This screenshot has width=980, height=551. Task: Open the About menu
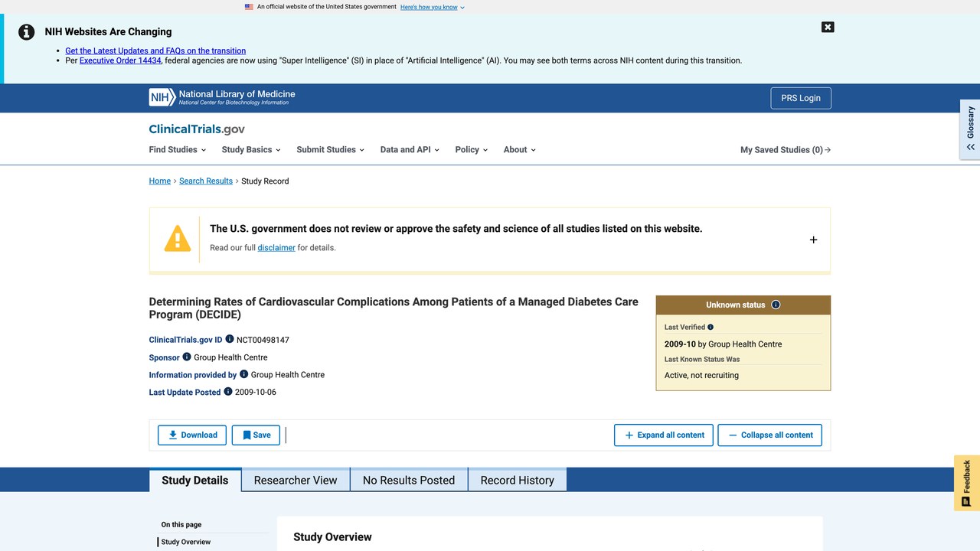pos(520,150)
